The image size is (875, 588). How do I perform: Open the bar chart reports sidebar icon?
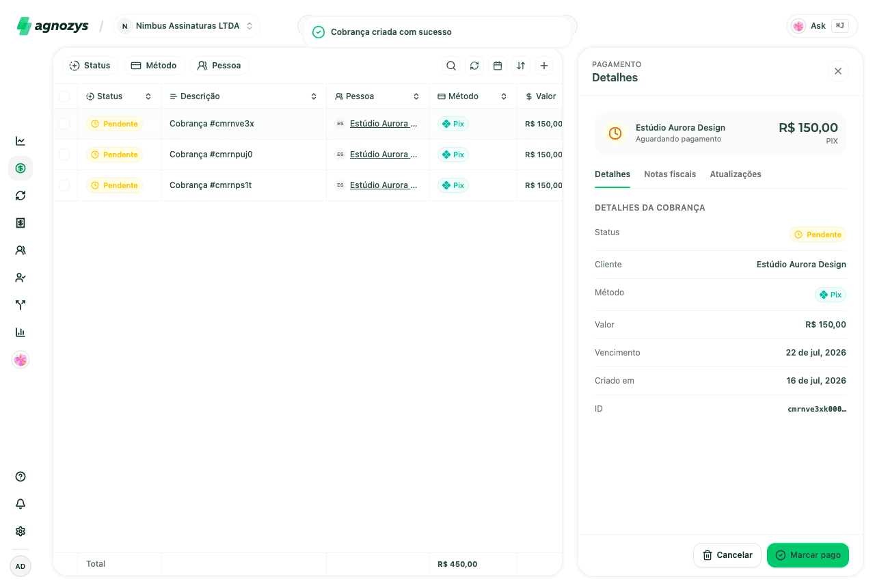click(x=21, y=332)
